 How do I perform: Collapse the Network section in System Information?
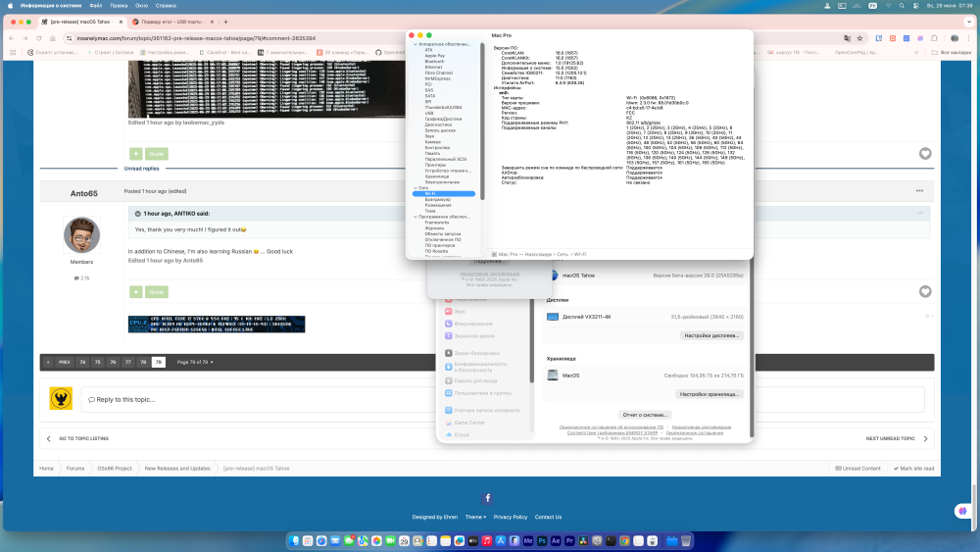click(x=415, y=188)
